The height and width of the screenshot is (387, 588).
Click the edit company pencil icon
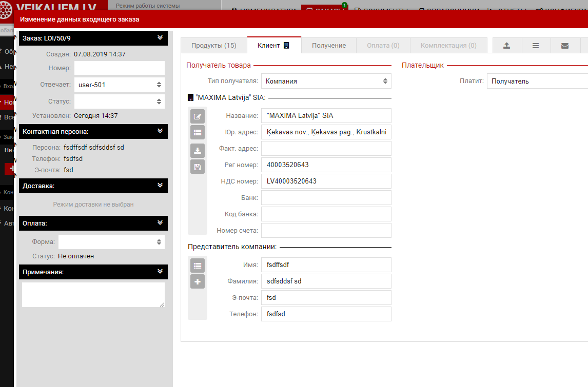198,116
